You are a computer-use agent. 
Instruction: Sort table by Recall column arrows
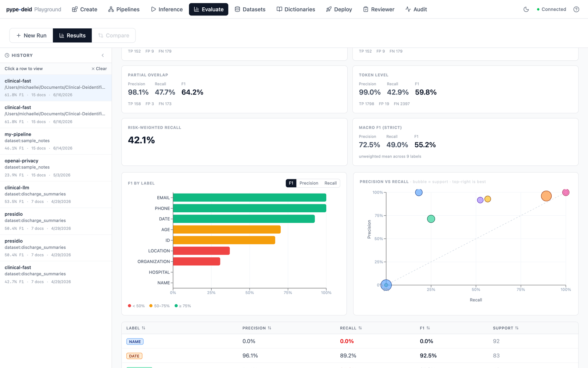360,328
